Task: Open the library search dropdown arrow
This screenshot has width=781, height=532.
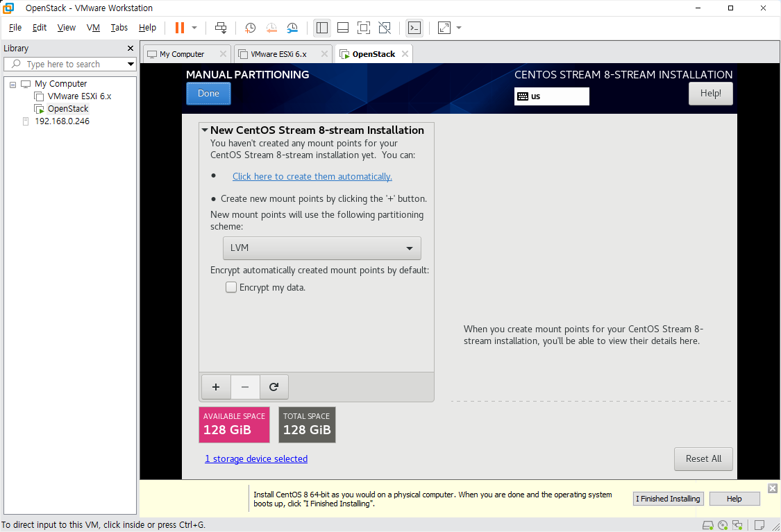Action: [x=131, y=65]
